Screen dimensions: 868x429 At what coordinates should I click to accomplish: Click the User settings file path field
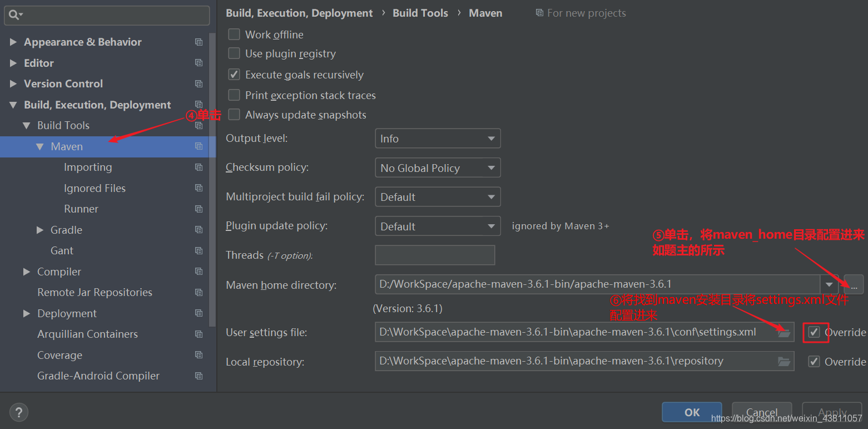(584, 332)
